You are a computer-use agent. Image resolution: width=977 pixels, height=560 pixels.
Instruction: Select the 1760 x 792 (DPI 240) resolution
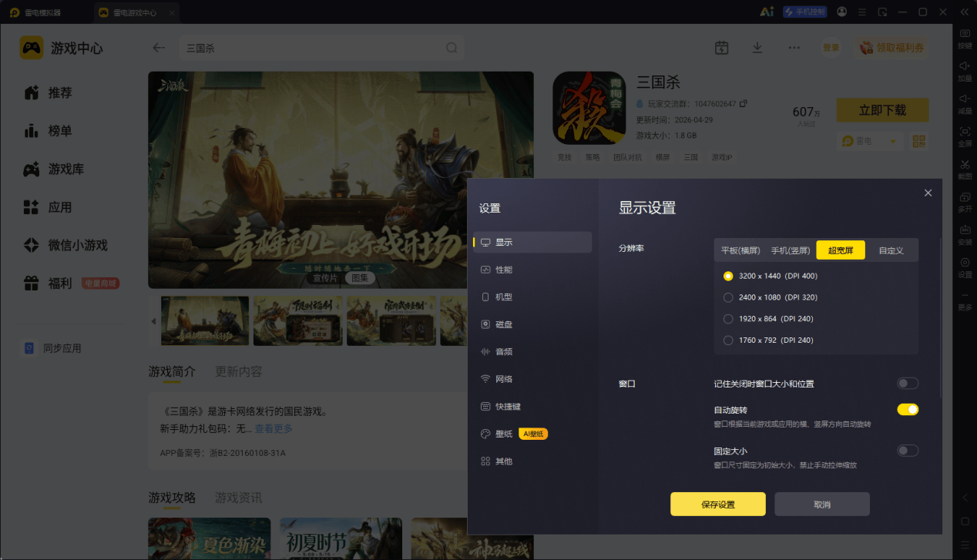tap(728, 340)
